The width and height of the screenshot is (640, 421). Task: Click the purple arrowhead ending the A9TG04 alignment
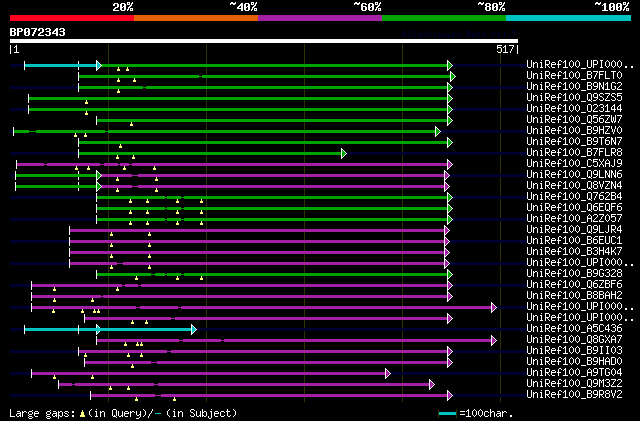coord(388,374)
